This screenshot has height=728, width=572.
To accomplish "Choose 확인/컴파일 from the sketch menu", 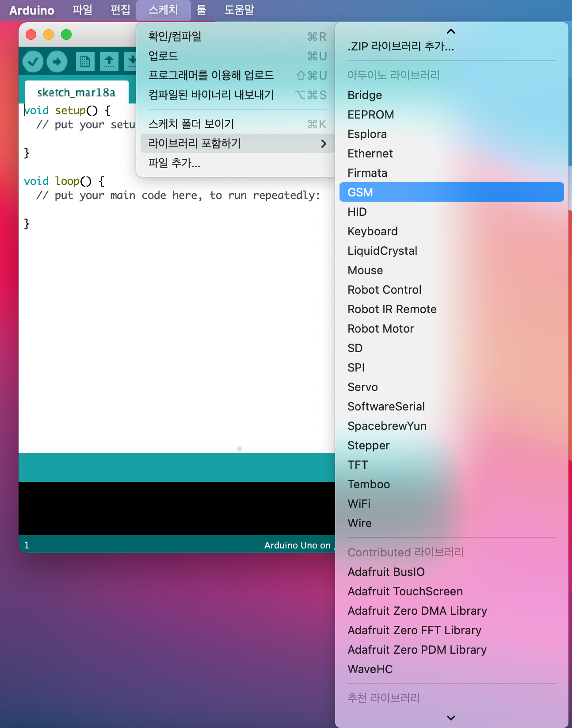I will tap(237, 36).
